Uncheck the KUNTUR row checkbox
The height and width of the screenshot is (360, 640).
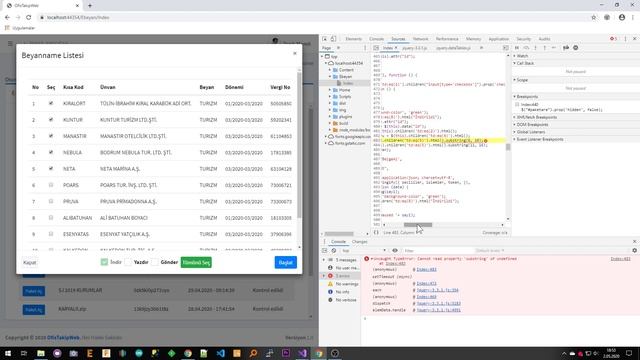pos(51,120)
